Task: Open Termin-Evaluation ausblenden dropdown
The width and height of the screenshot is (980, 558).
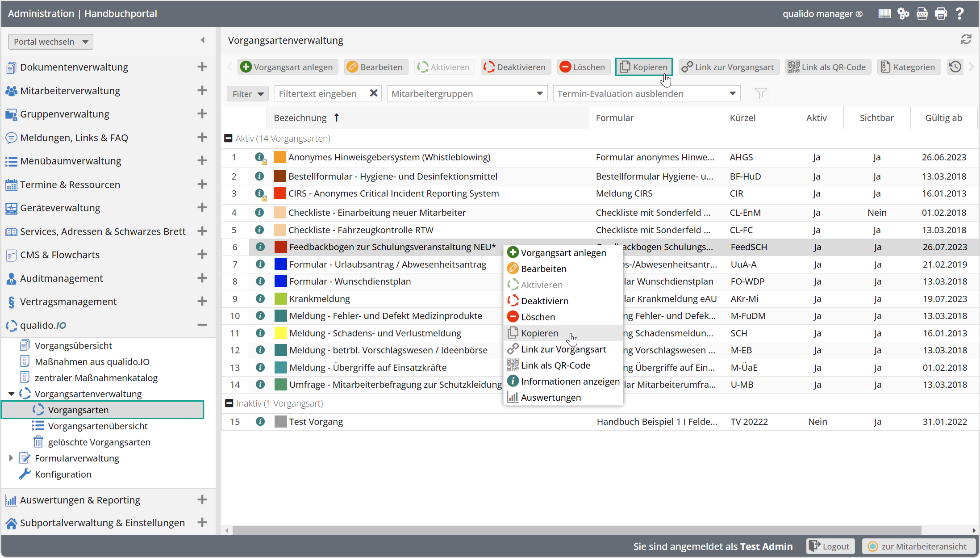Action: (646, 94)
